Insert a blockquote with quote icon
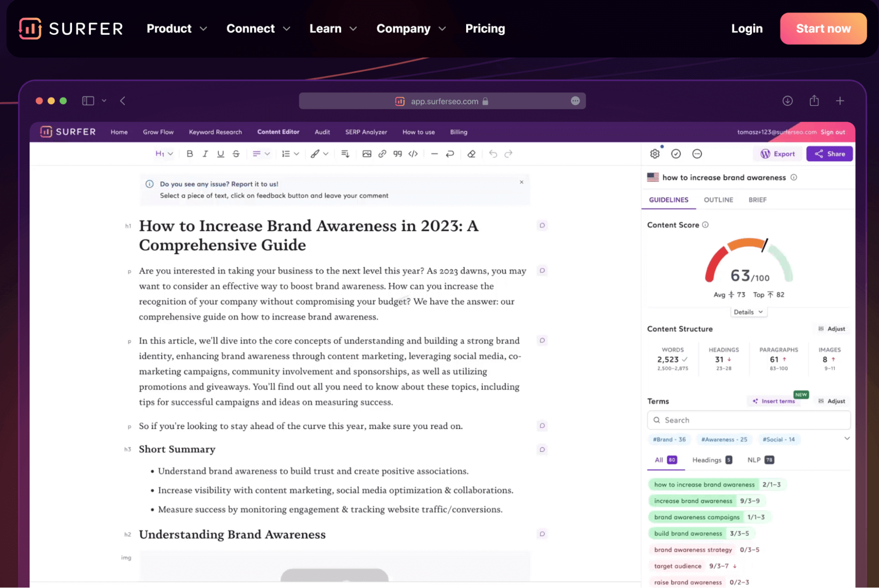Screen dimensions: 879x588 398,154
